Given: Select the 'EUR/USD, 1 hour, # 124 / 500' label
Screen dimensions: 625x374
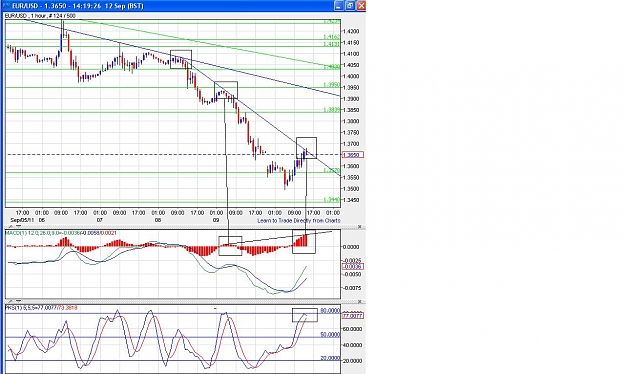Looking at the screenshot, I should pyautogui.click(x=40, y=16).
